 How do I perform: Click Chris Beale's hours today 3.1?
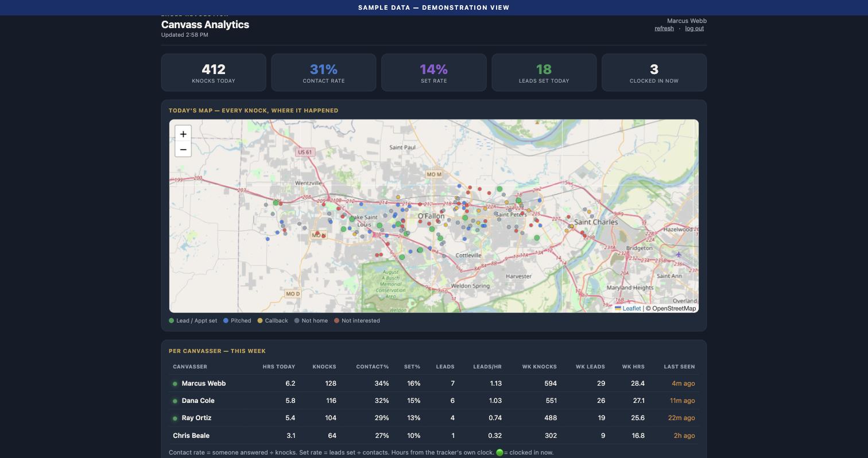click(291, 436)
